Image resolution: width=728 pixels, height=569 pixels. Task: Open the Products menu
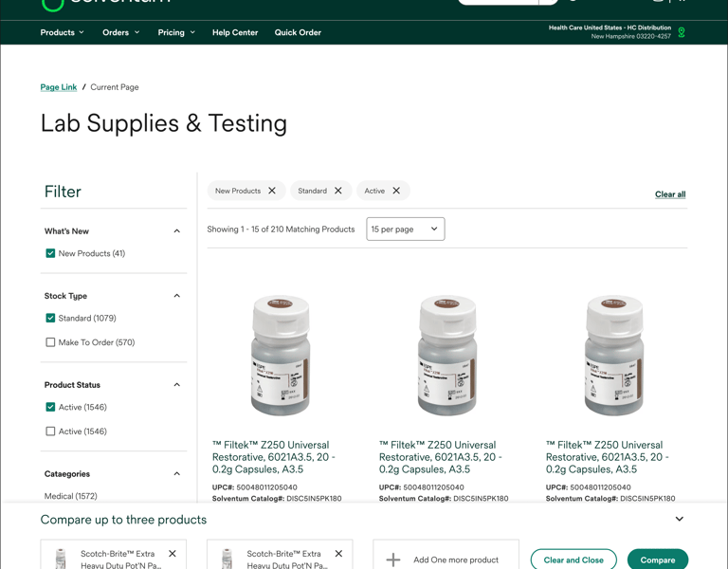coord(63,32)
